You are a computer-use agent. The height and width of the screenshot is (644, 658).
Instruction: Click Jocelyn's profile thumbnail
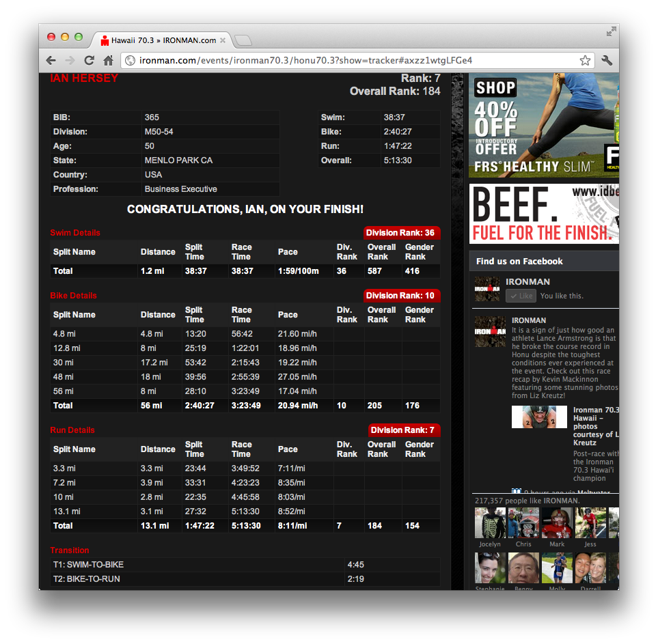point(489,523)
